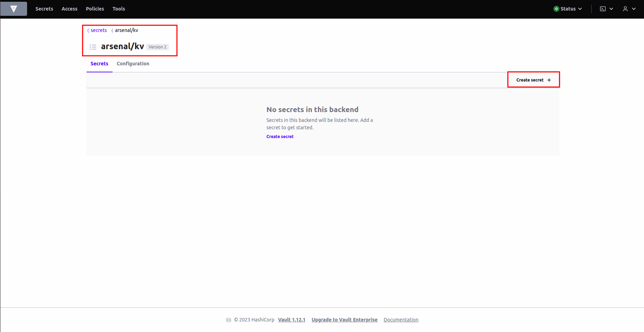Expand the chevron next to the user icon
Image resolution: width=644 pixels, height=332 pixels.
pos(634,9)
